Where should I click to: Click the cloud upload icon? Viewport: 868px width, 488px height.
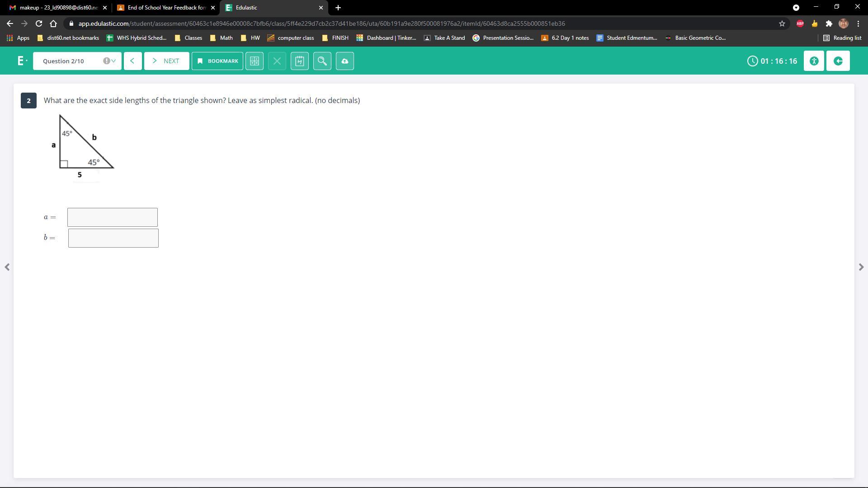(345, 61)
